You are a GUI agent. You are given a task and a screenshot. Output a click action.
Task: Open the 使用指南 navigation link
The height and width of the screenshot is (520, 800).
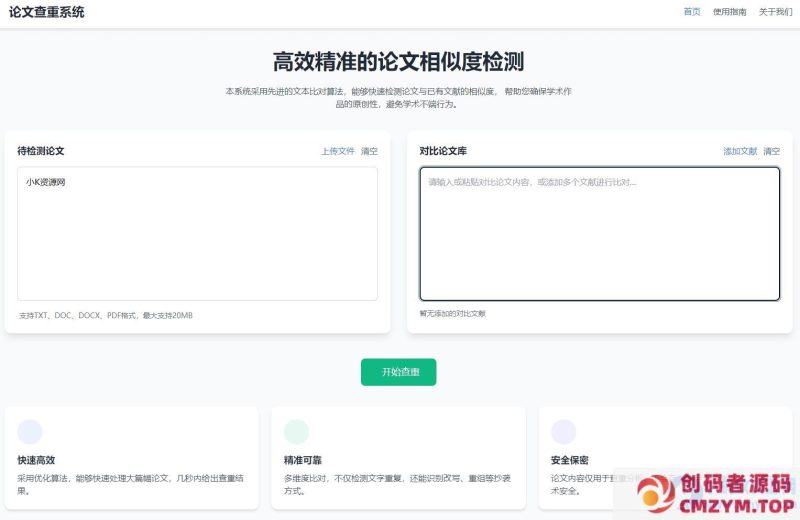730,12
